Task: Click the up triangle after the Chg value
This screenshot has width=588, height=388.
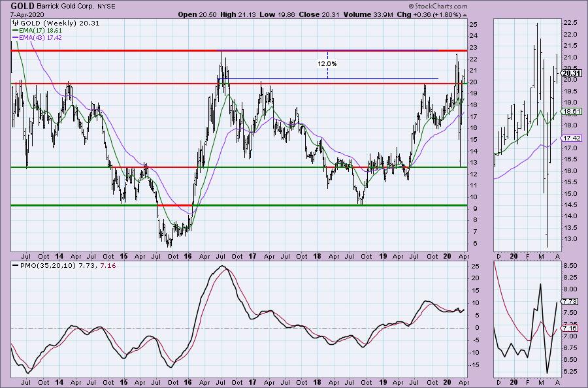Action: coord(465,15)
